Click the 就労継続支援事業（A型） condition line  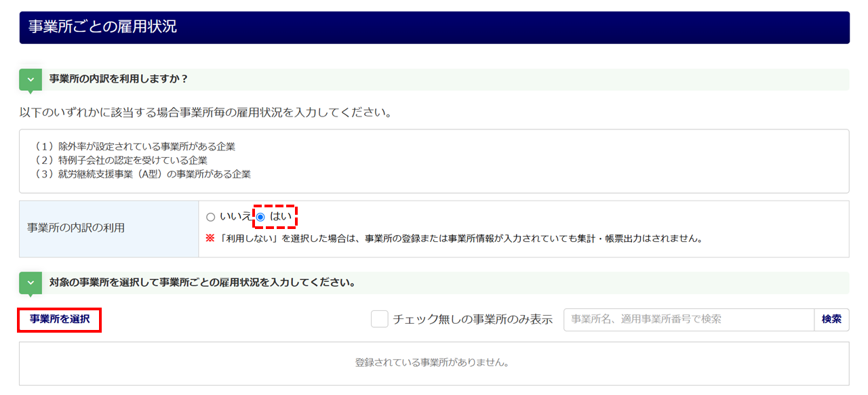(142, 174)
